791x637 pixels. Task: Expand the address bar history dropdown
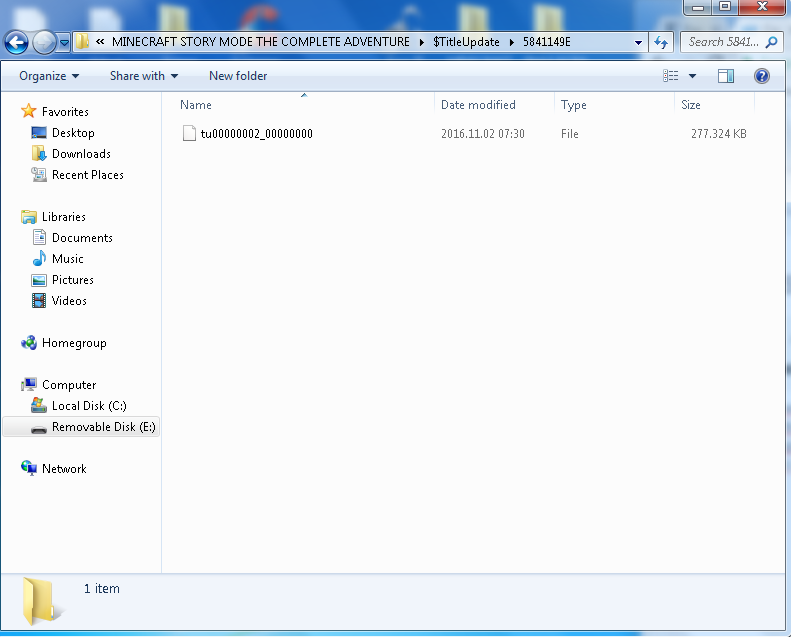pos(639,42)
